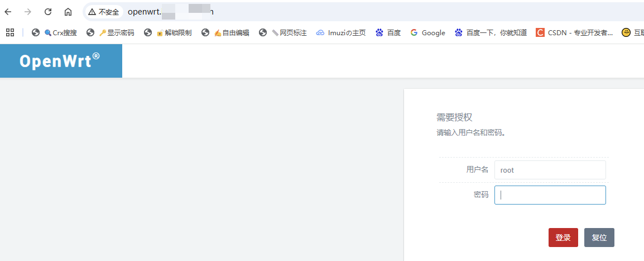This screenshot has width=644, height=261.
Task: Click the red 登录 button
Action: click(563, 238)
